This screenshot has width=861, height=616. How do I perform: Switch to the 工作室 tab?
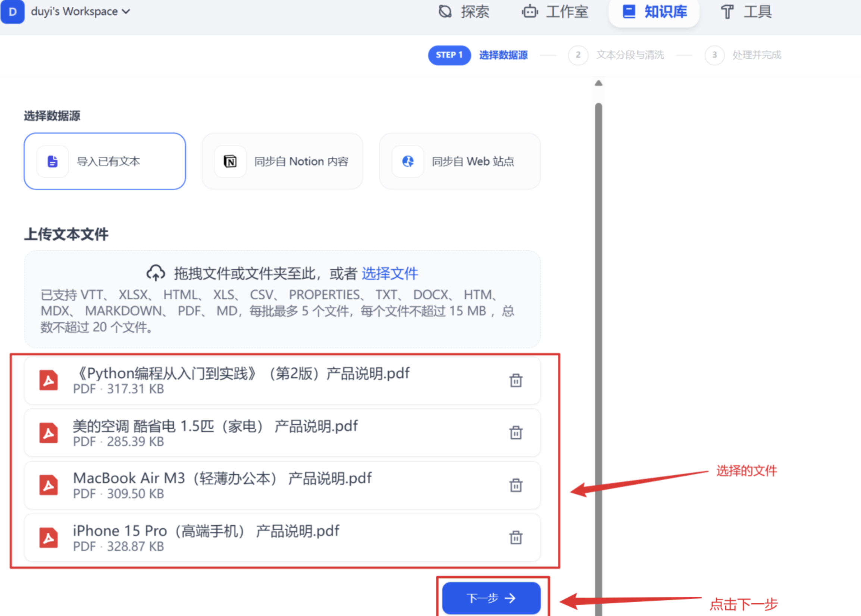[x=555, y=12]
